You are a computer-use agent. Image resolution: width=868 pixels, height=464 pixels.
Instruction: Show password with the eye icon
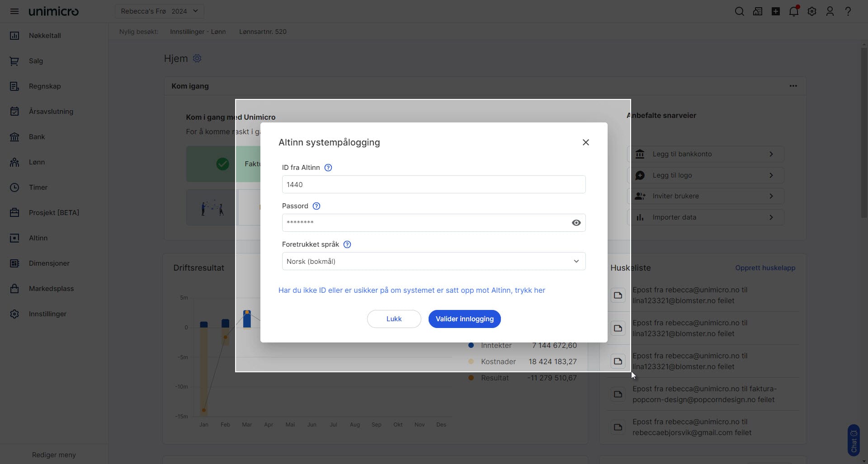coord(576,223)
